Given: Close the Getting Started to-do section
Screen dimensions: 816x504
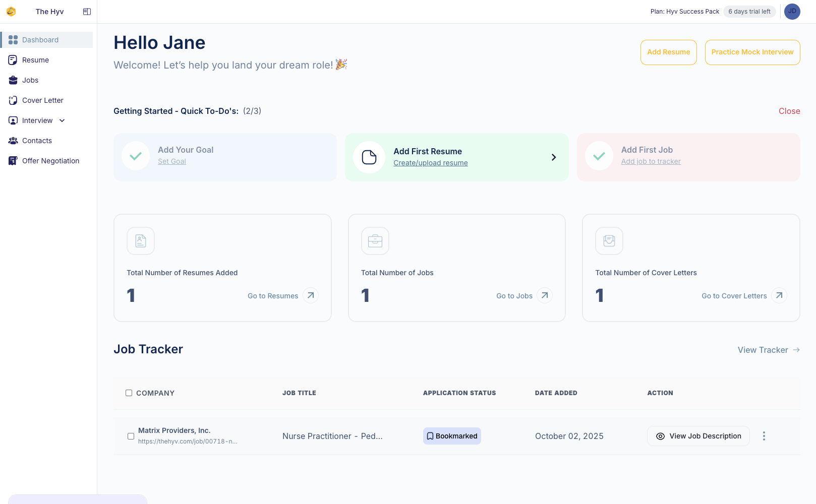Looking at the screenshot, I should point(789,111).
